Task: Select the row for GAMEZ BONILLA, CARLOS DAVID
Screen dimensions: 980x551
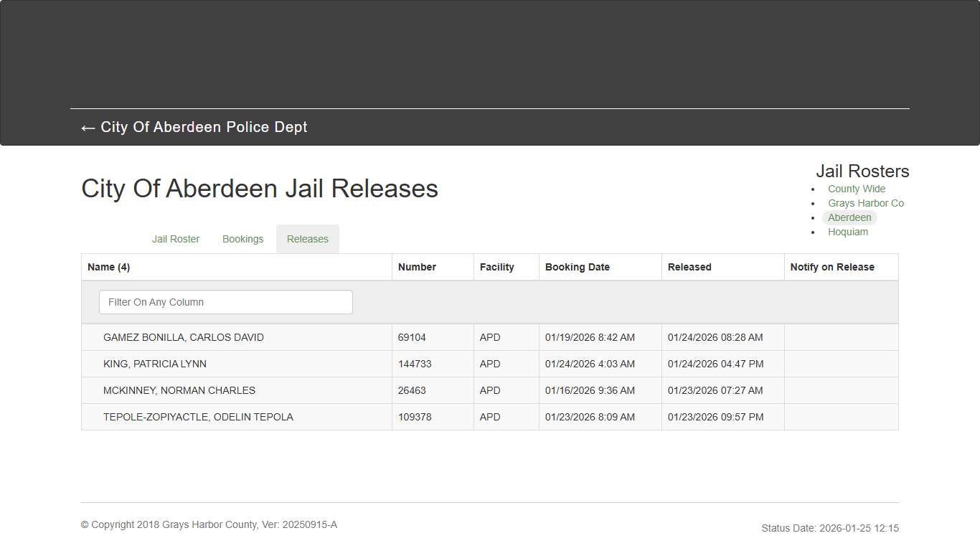Action: click(184, 337)
